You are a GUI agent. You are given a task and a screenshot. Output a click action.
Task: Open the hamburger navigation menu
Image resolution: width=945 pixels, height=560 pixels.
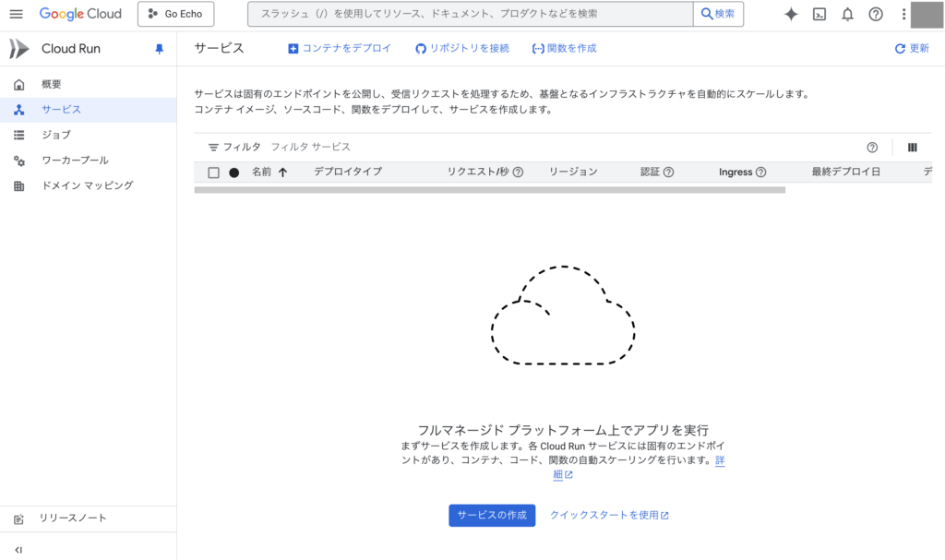[x=16, y=14]
